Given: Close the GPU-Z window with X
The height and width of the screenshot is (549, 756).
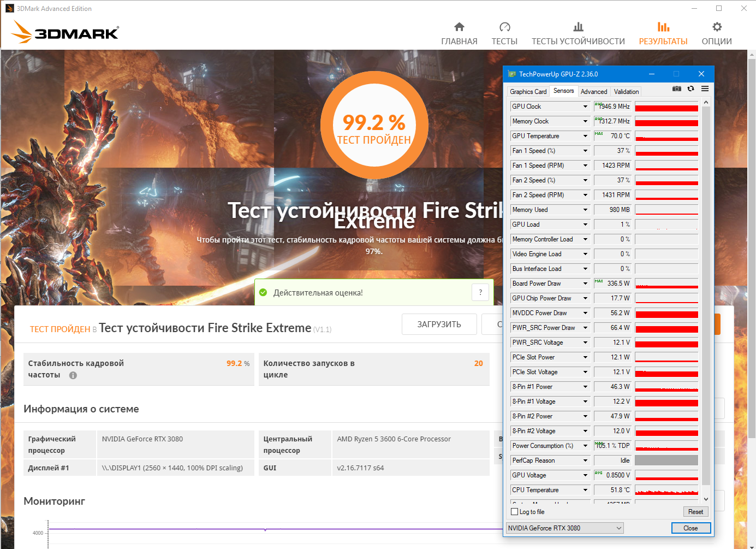Looking at the screenshot, I should pos(701,74).
